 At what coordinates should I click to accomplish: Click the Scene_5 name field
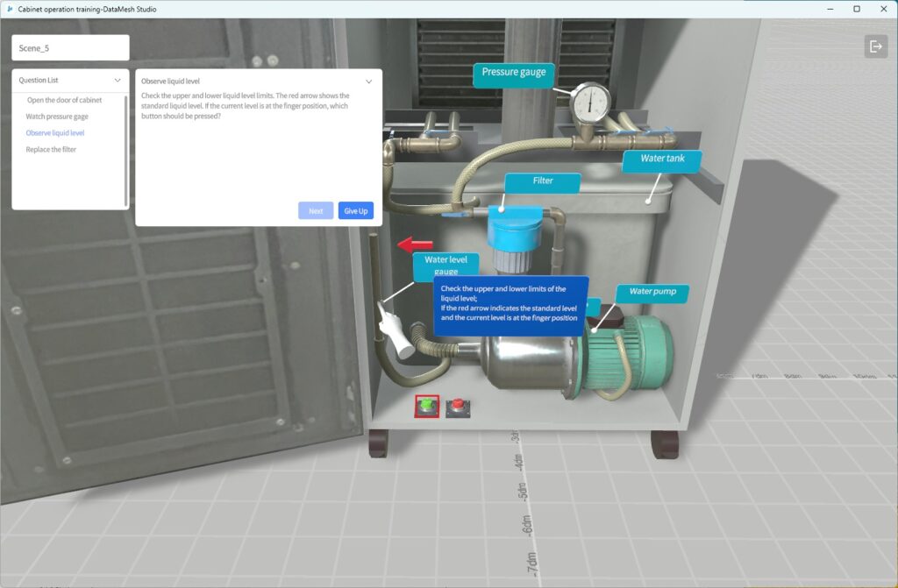pyautogui.click(x=70, y=48)
